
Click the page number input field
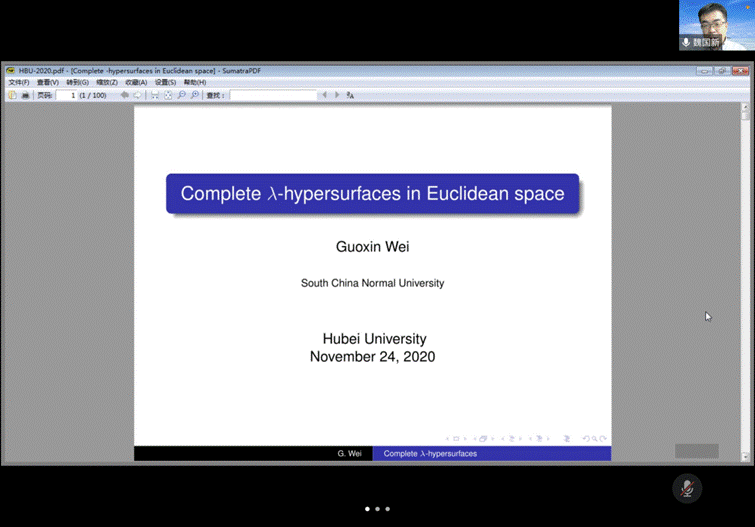(x=66, y=95)
